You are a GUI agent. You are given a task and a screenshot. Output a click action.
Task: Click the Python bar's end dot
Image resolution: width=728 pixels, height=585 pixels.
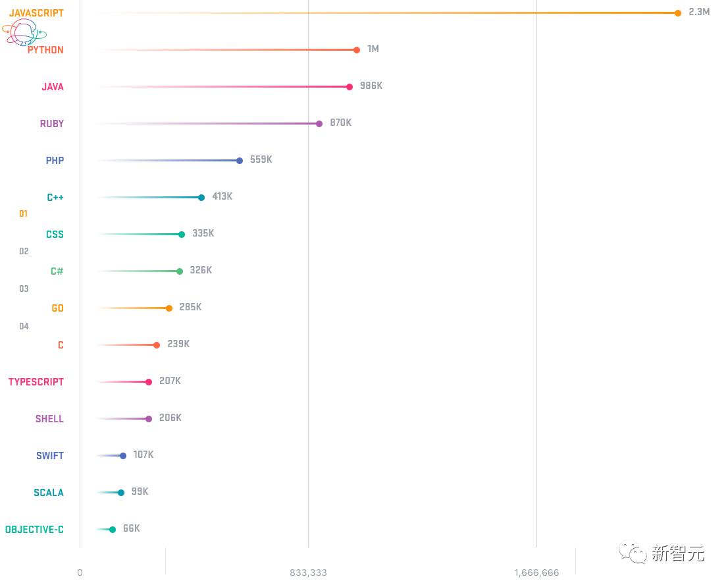(357, 50)
